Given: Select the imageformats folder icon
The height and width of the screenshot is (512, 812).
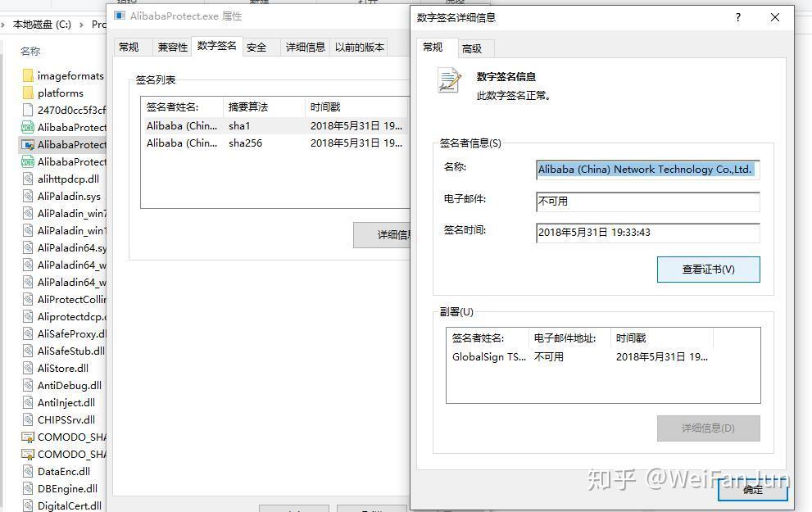Looking at the screenshot, I should (x=28, y=75).
